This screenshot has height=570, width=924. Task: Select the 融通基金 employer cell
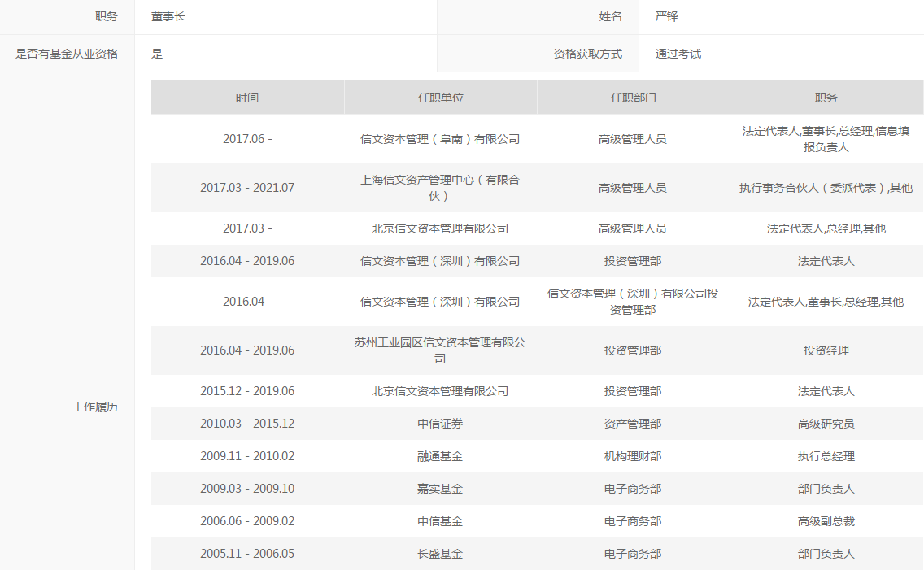[440, 456]
